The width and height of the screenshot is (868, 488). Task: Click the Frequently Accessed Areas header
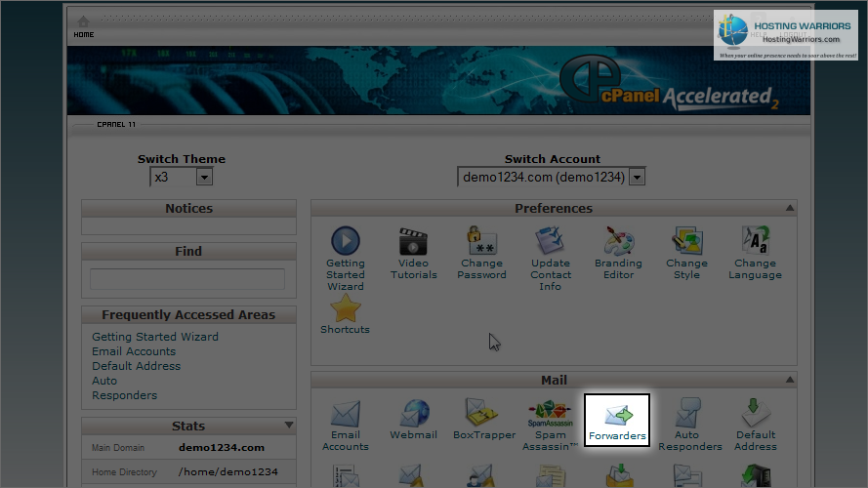[188, 315]
